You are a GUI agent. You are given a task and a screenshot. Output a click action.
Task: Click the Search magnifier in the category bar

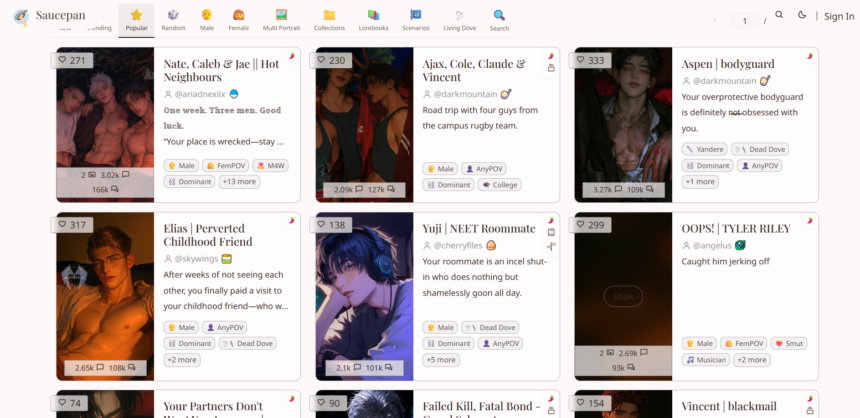point(499,19)
